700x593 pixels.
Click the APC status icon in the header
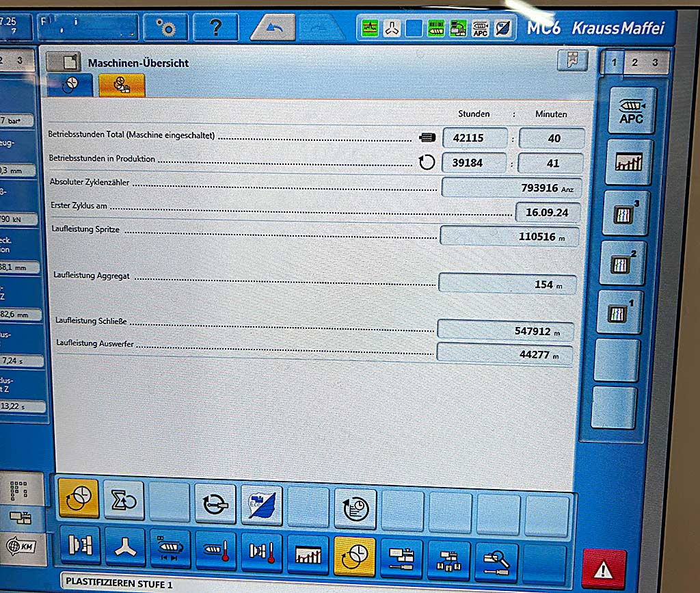(x=481, y=29)
